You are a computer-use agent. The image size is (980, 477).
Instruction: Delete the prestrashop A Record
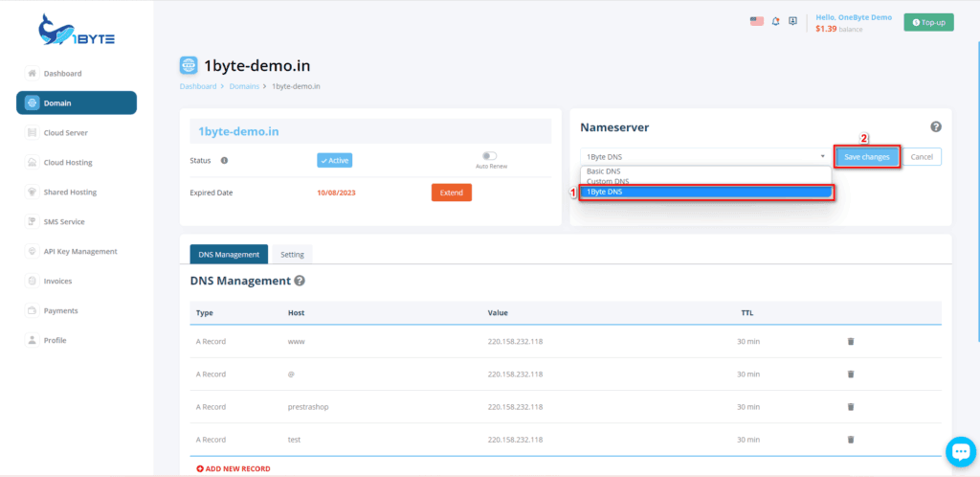click(x=850, y=406)
